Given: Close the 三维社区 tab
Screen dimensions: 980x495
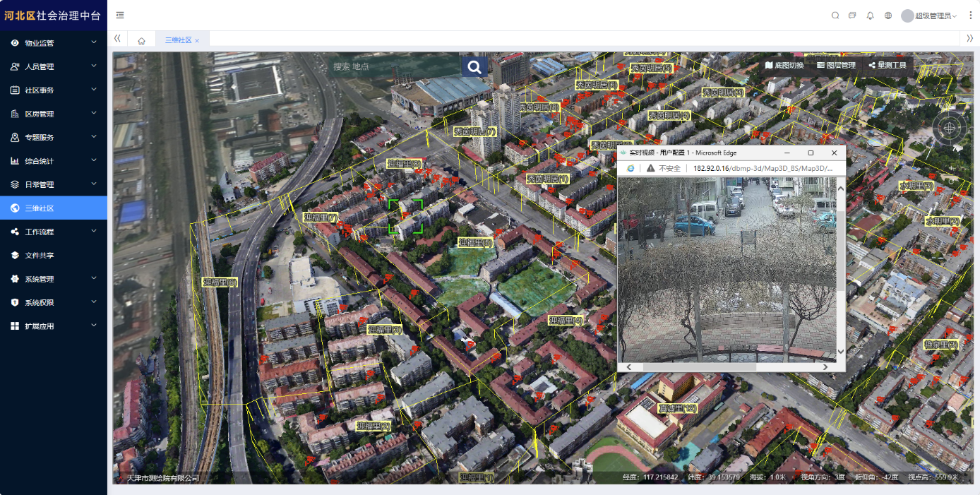Looking at the screenshot, I should [197, 41].
